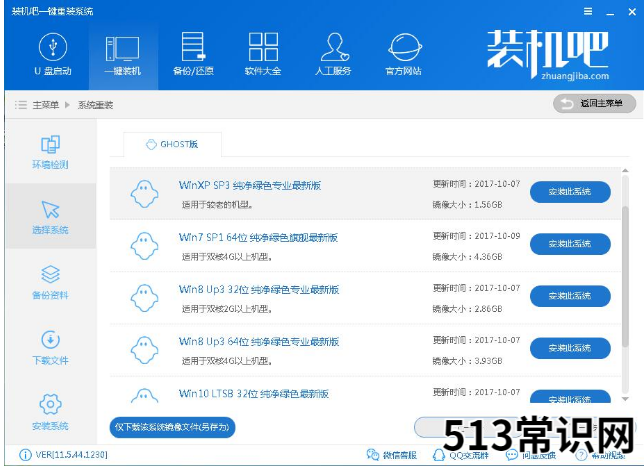
Task: Click scrollbar down arrow in system list
Action: tap(625, 399)
